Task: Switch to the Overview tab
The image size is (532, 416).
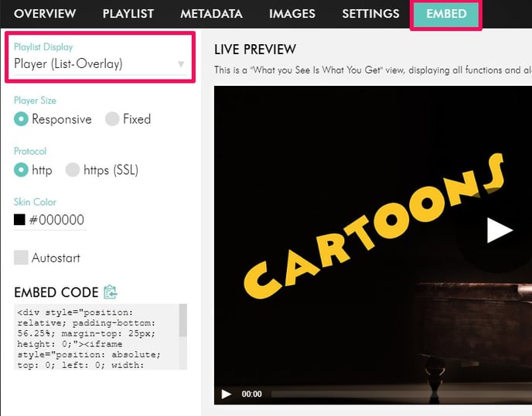Action: pos(45,14)
